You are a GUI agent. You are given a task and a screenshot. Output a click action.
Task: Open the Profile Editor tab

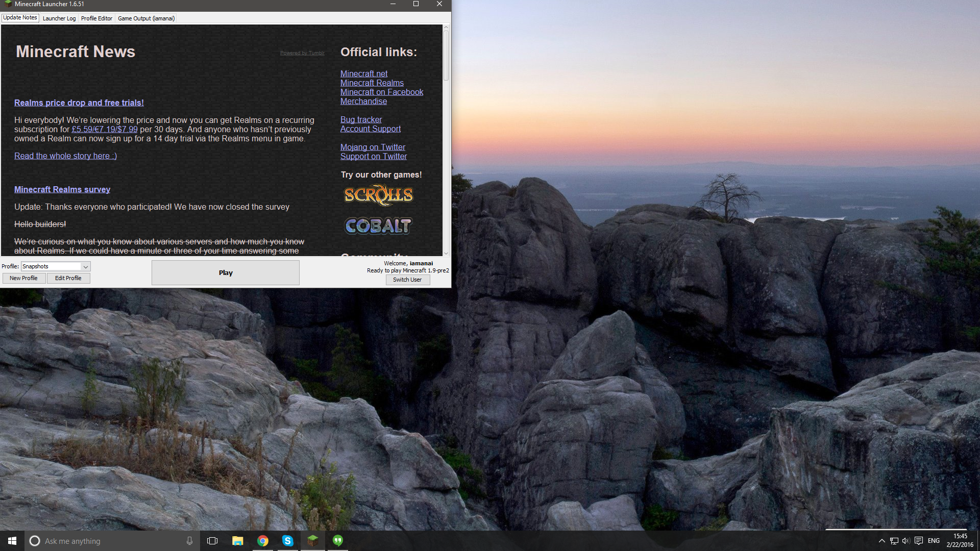(96, 18)
